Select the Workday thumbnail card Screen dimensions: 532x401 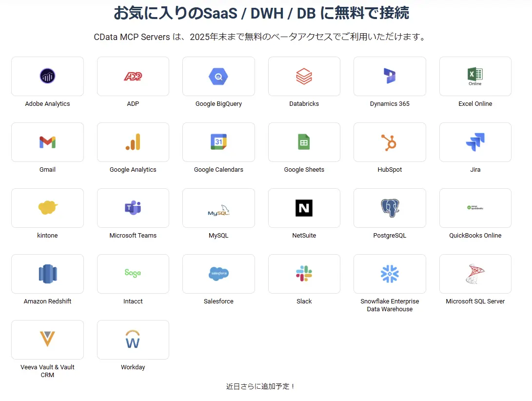coord(133,340)
